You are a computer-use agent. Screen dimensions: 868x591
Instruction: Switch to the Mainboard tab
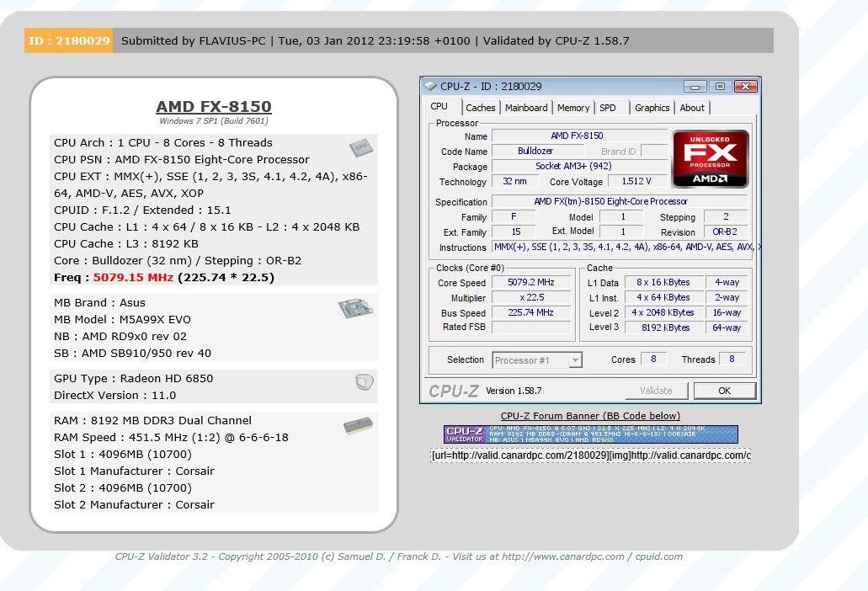click(526, 108)
